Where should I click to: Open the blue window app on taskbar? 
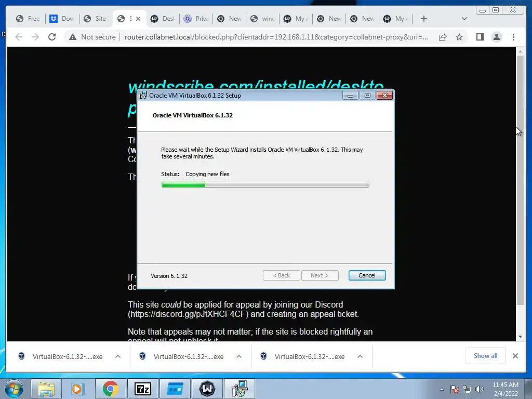tap(175, 389)
